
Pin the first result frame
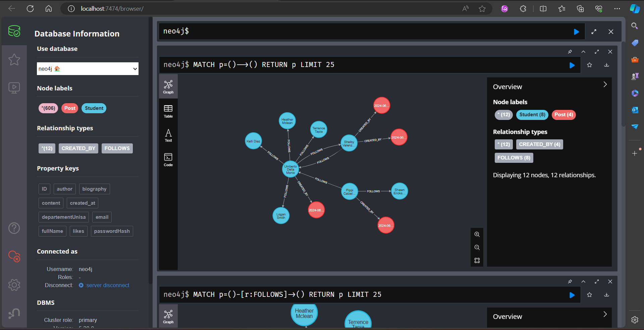(570, 52)
